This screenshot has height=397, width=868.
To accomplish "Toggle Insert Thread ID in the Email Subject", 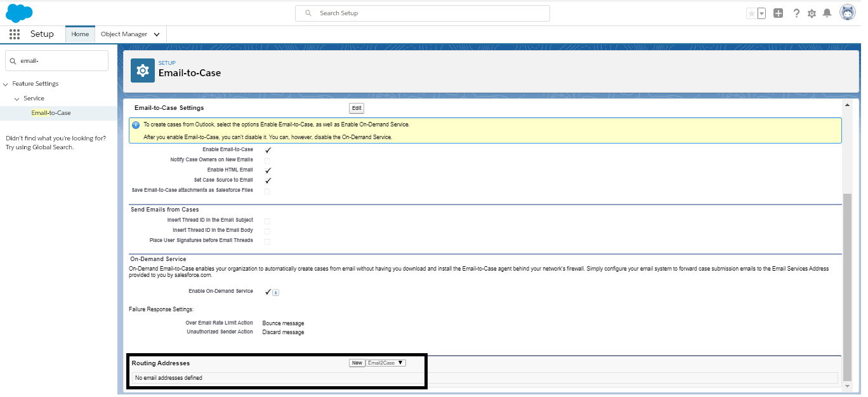I will click(x=268, y=220).
